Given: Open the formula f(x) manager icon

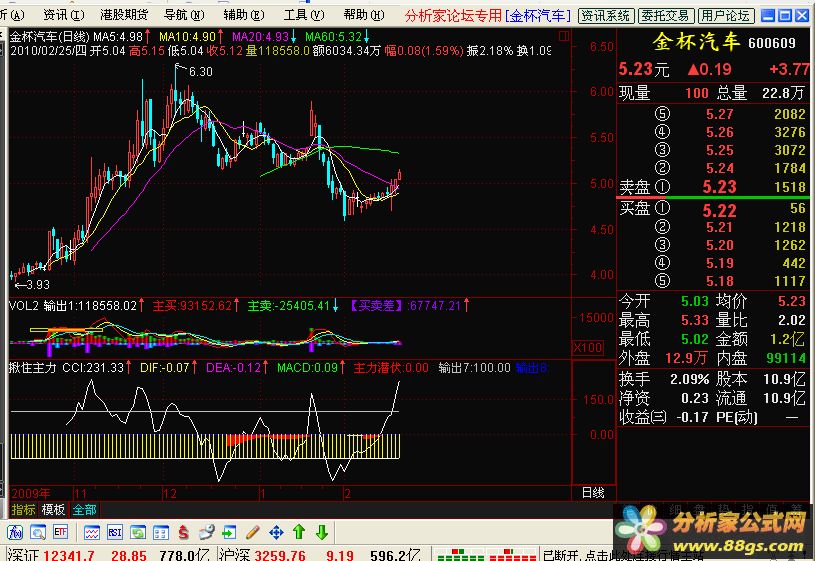Looking at the screenshot, I should 15,532.
